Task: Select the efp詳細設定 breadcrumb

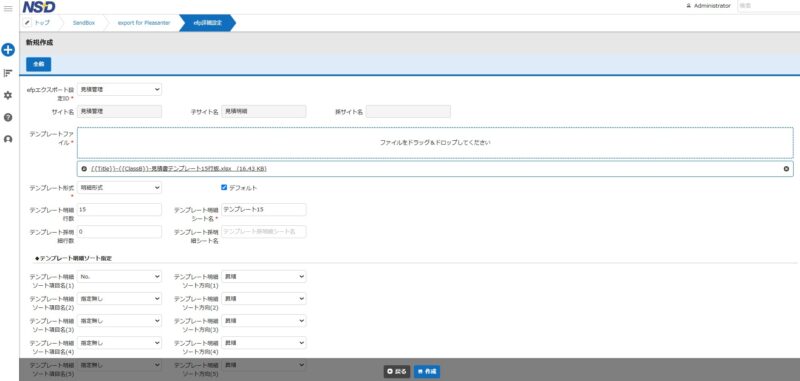Action: pyautogui.click(x=207, y=23)
